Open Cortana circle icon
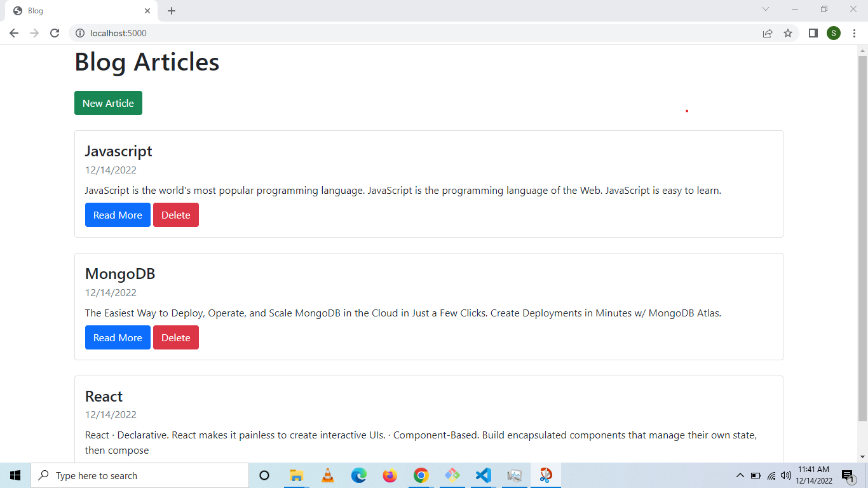 (x=264, y=475)
